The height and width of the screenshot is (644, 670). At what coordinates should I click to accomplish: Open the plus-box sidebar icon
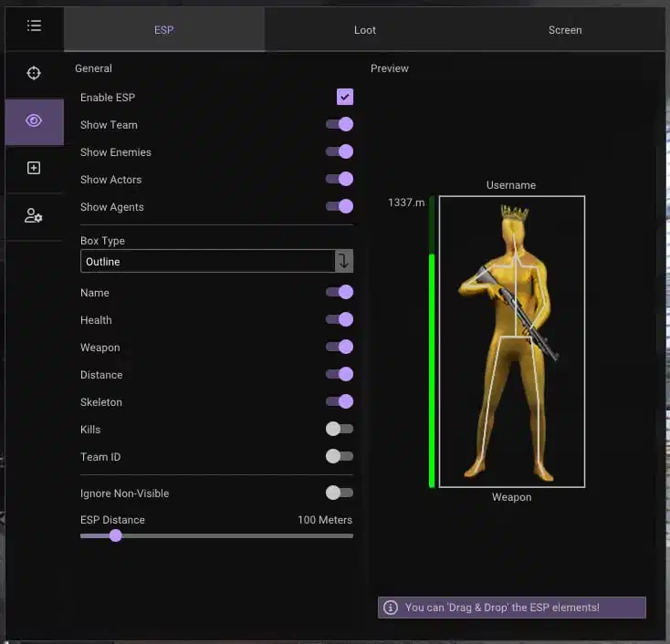pos(34,168)
